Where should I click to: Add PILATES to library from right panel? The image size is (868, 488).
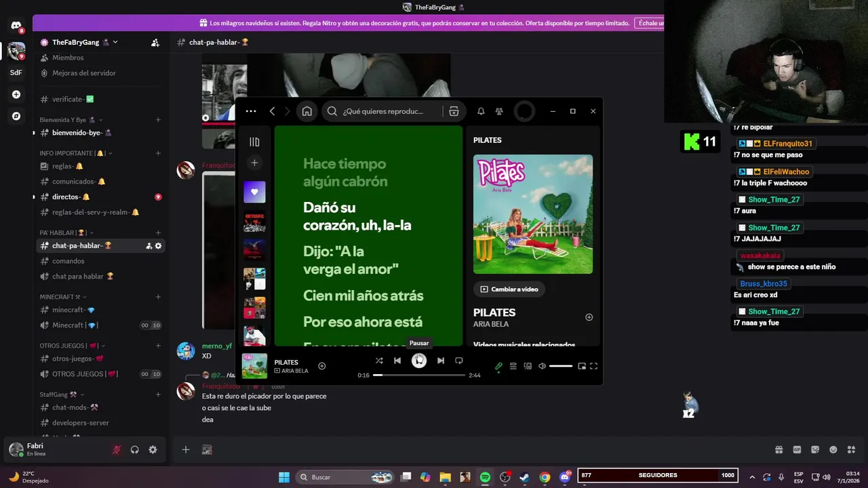click(589, 317)
